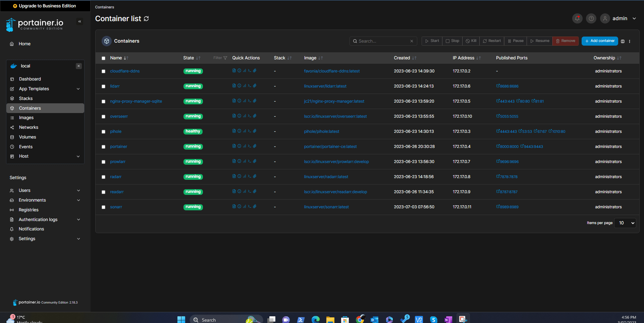Open PowerShell from Windows taskbar
This screenshot has width=644, height=323.
pyautogui.click(x=301, y=320)
